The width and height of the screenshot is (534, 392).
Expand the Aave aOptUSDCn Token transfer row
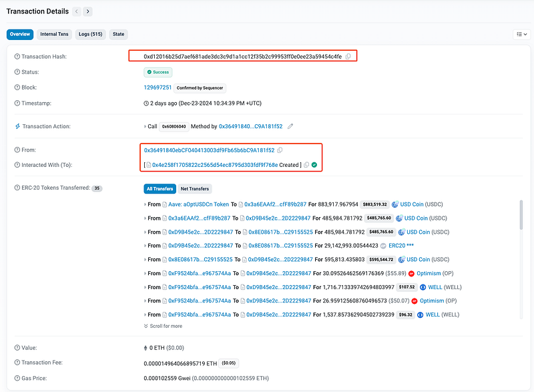[146, 204]
